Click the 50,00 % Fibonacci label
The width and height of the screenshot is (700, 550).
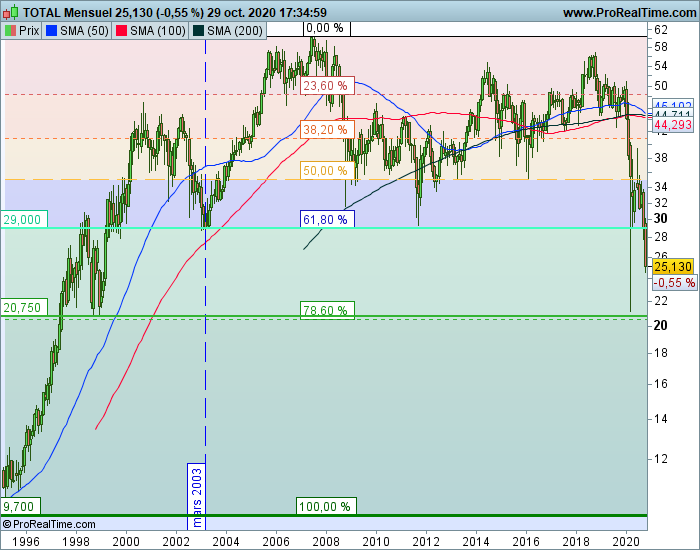(327, 170)
